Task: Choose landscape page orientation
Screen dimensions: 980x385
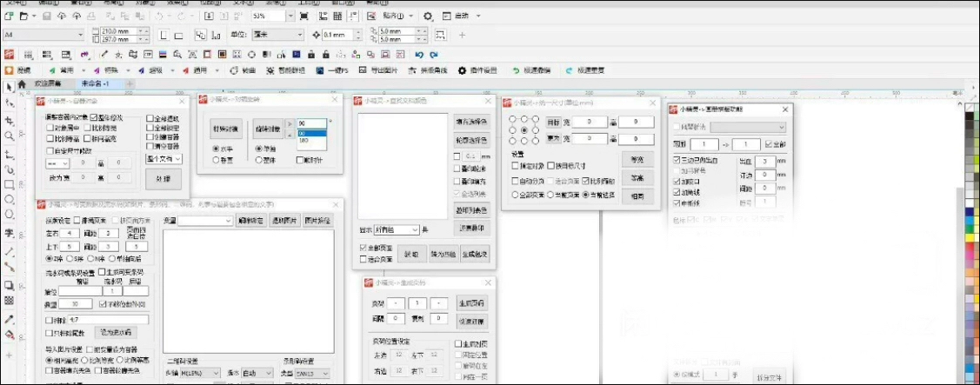Action: click(x=179, y=36)
